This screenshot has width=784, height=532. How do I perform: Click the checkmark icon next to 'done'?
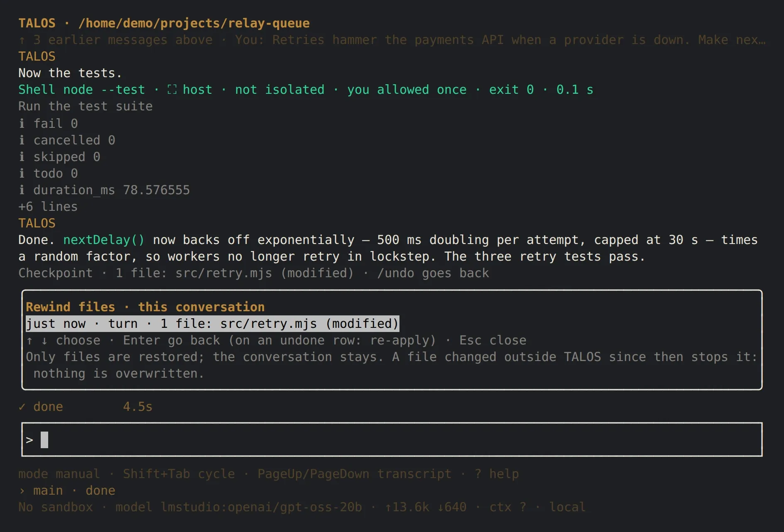coord(22,407)
